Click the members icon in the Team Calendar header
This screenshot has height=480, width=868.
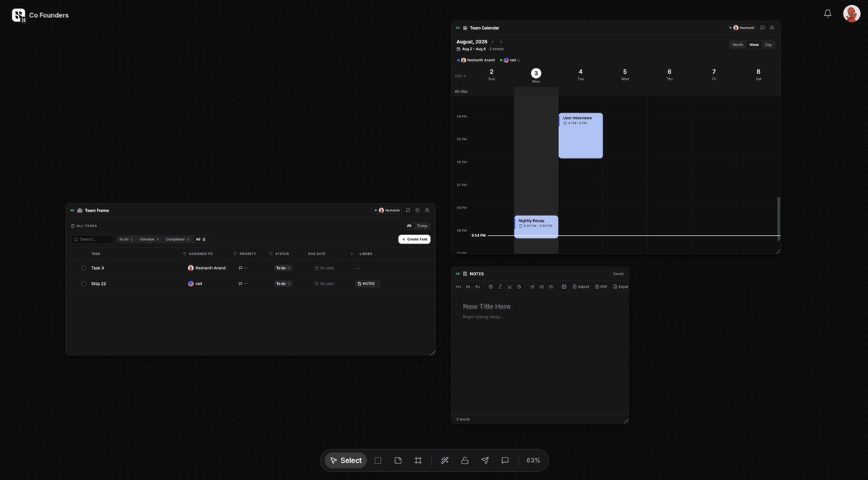pos(772,27)
